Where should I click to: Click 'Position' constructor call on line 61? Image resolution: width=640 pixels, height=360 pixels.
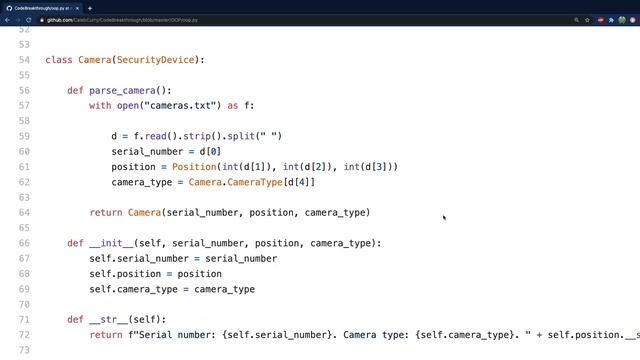194,167
